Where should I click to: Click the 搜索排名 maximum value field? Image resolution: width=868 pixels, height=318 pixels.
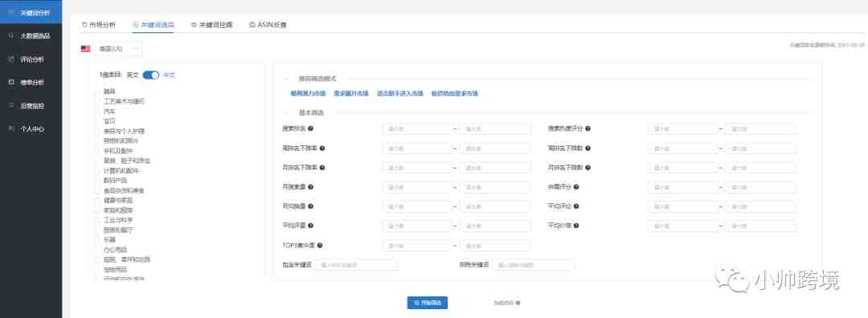495,128
